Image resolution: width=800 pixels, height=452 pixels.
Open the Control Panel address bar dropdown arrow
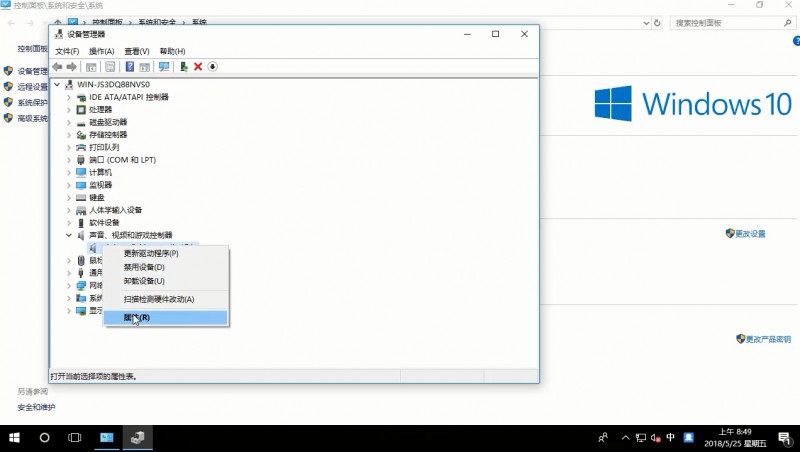coord(646,23)
